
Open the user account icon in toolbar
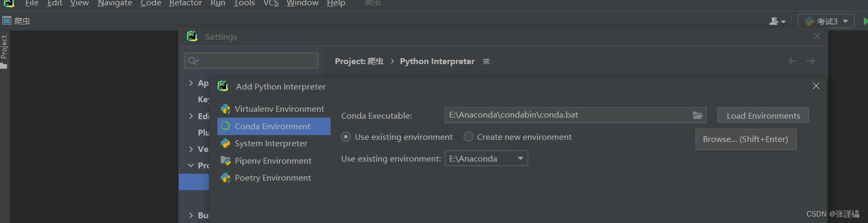point(776,21)
